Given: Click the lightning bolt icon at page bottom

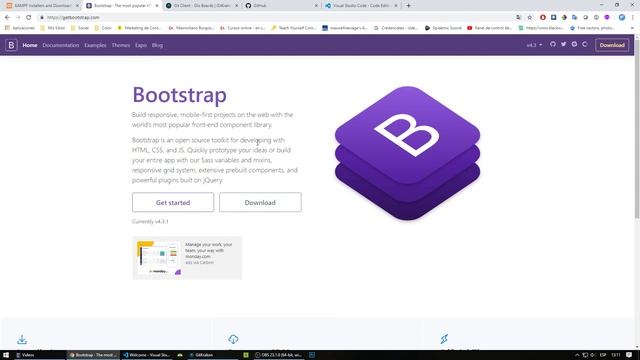Looking at the screenshot, I should point(444,339).
